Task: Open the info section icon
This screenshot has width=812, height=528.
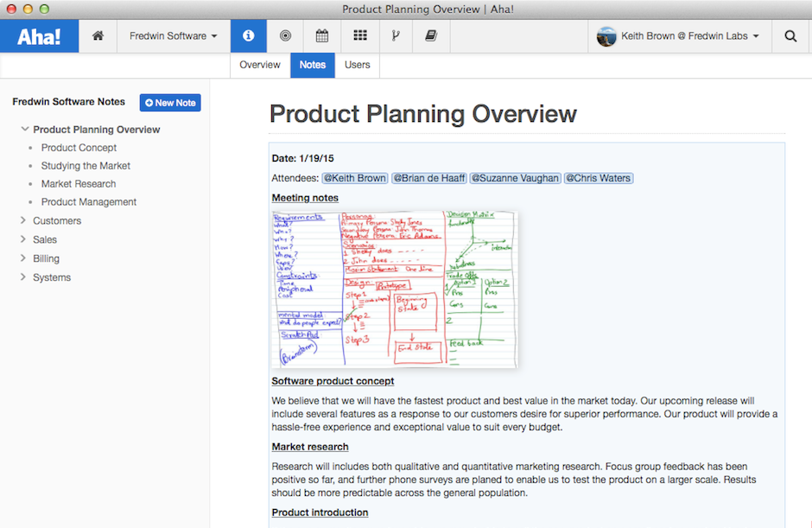Action: (x=248, y=35)
